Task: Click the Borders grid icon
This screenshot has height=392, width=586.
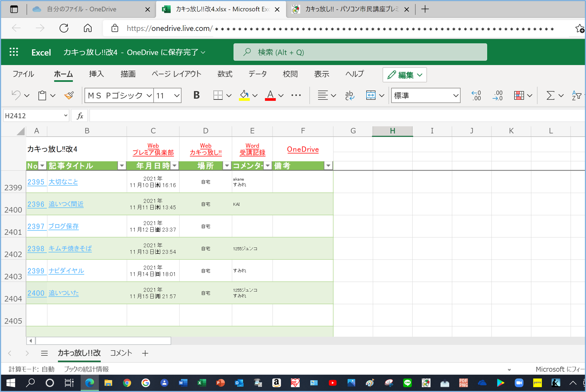Action: 218,95
